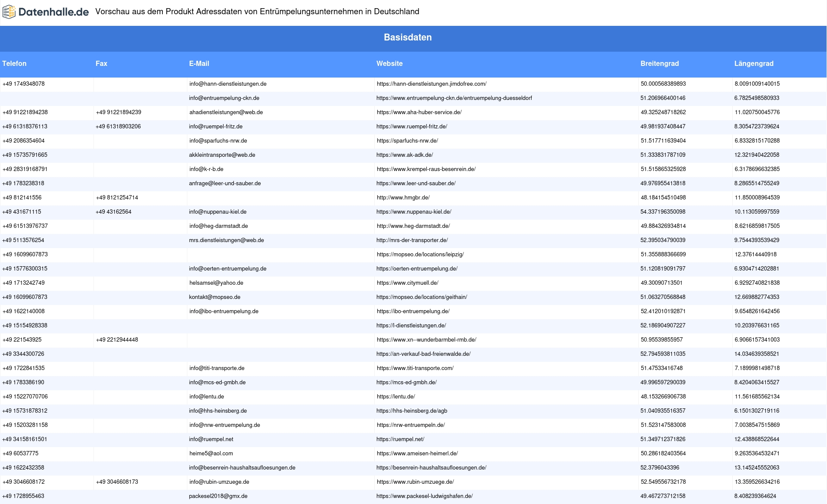Screen dimensions: 827x504
Task: Click phone number +49 15735791665
Action: pyautogui.click(x=25, y=155)
